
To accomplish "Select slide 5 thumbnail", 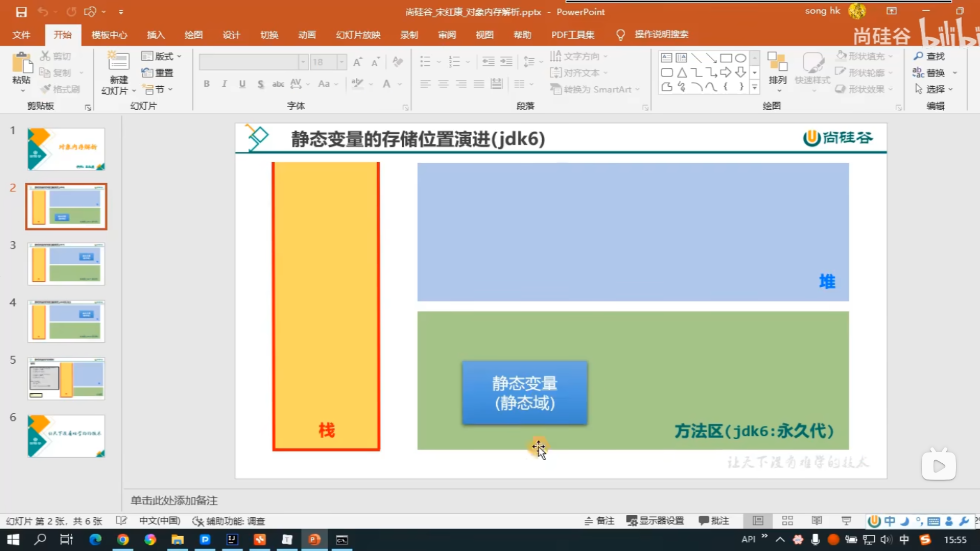I will tap(66, 379).
